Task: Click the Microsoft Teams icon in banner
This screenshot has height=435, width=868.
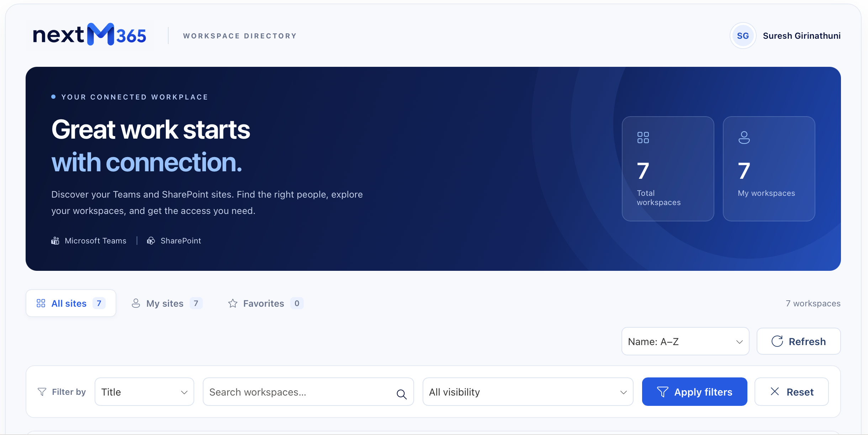Action: [55, 241]
